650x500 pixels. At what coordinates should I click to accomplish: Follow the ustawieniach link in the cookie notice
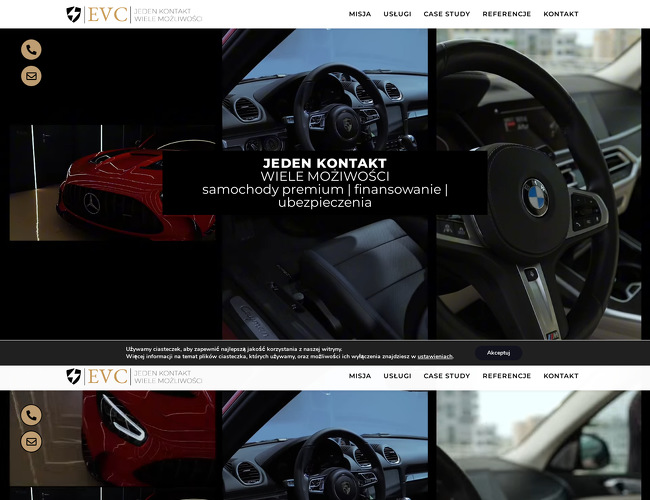click(x=434, y=357)
